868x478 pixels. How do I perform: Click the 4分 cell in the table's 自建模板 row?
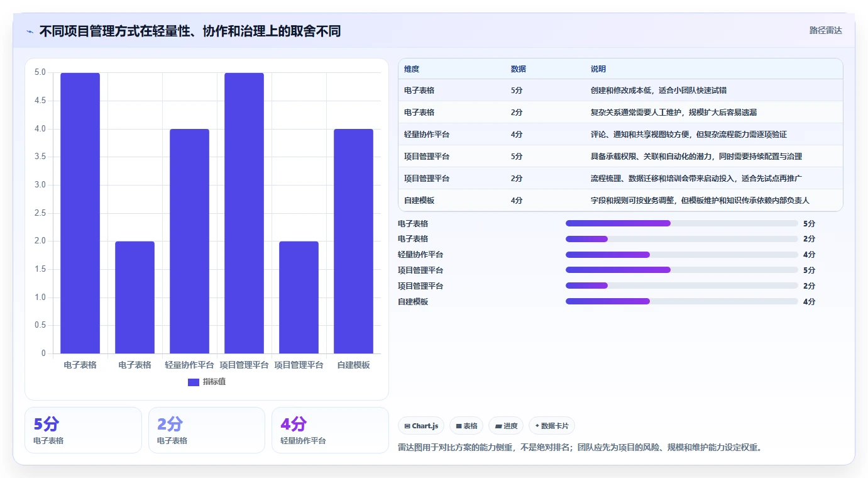(x=517, y=201)
